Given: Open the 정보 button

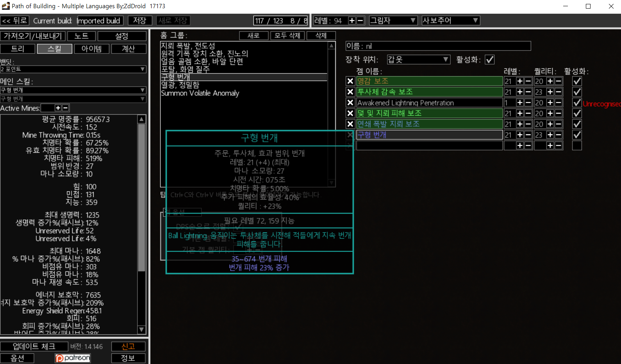Looking at the screenshot, I should click(x=128, y=358).
